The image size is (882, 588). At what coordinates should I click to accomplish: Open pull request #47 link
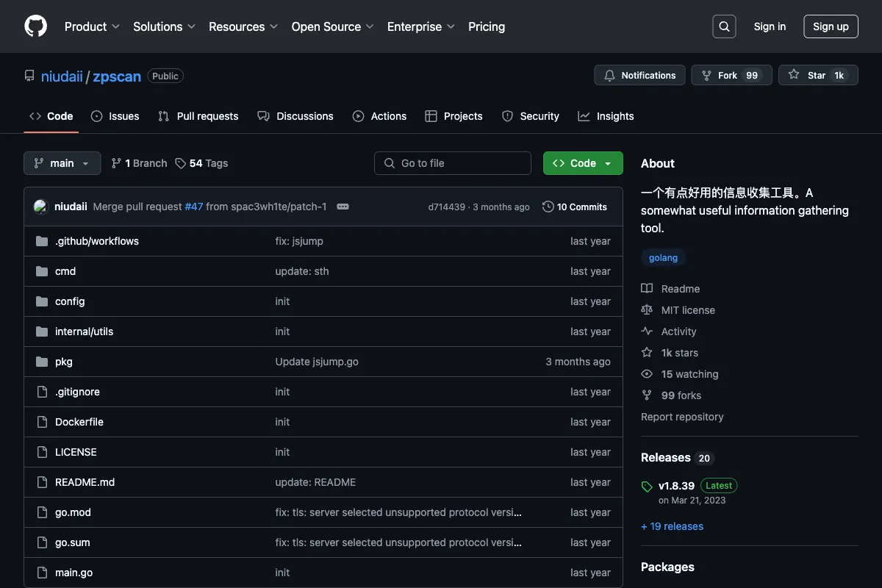(x=194, y=207)
